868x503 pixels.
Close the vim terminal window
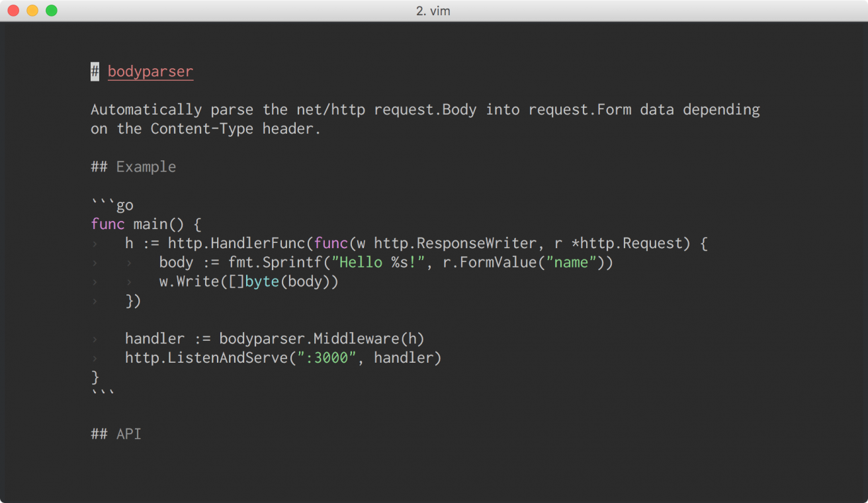click(13, 11)
